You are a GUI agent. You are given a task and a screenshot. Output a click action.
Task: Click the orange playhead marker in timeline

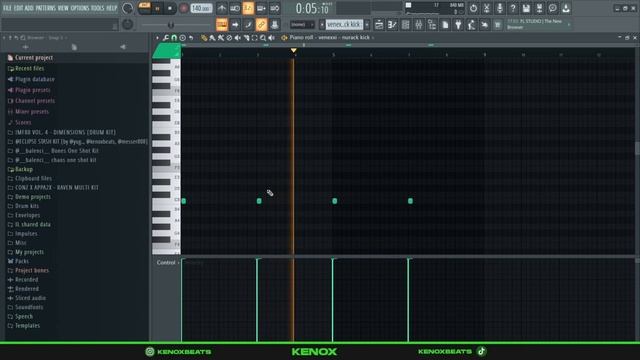tap(293, 51)
